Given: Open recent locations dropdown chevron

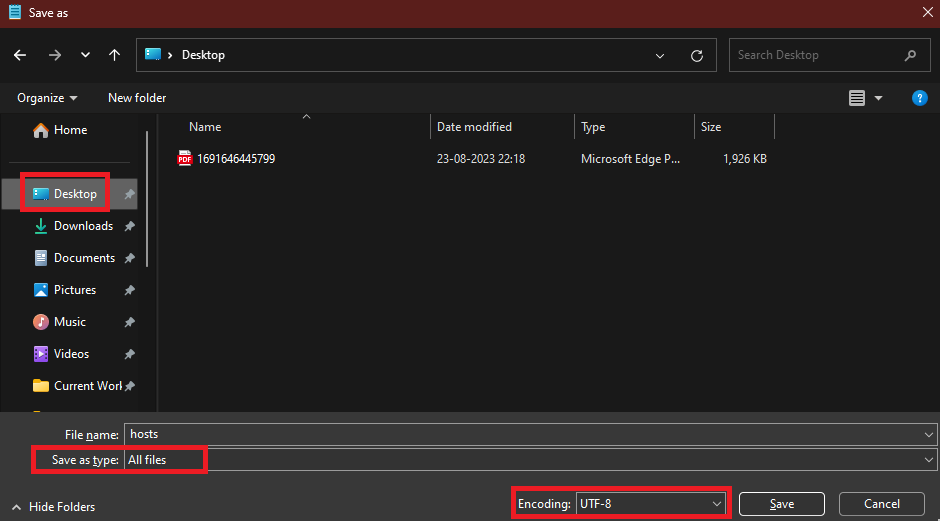Looking at the screenshot, I should tap(85, 55).
